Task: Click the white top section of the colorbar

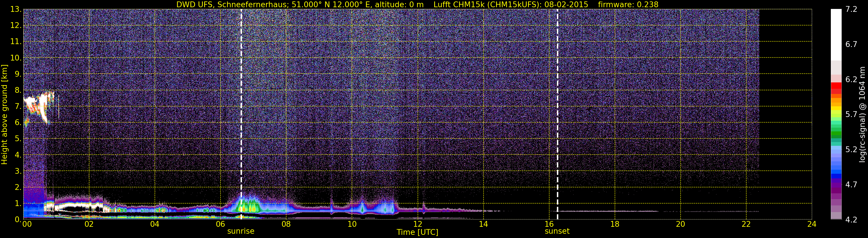Action: click(836, 35)
